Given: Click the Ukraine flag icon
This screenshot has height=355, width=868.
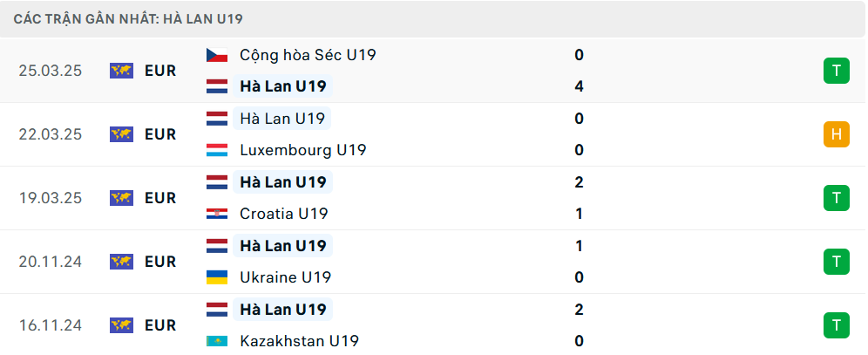Looking at the screenshot, I should pos(217,277).
